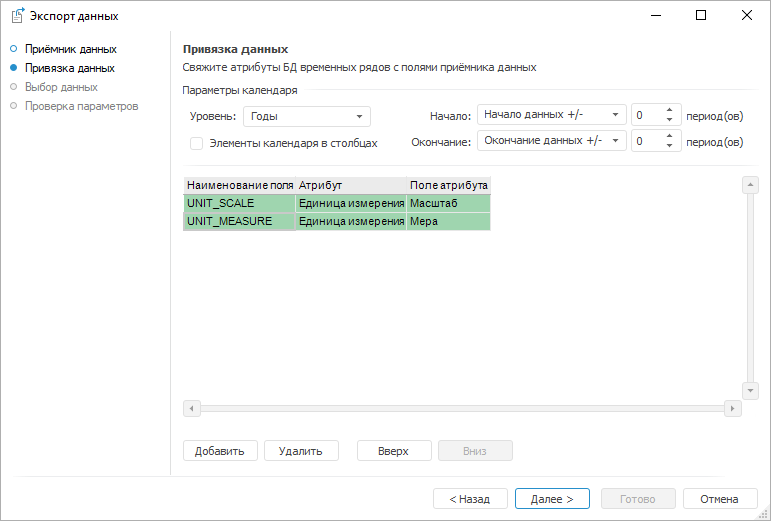The height and width of the screenshot is (521, 771).
Task: Expand the 'Начало данных +/-' dropdown
Action: coord(552,115)
